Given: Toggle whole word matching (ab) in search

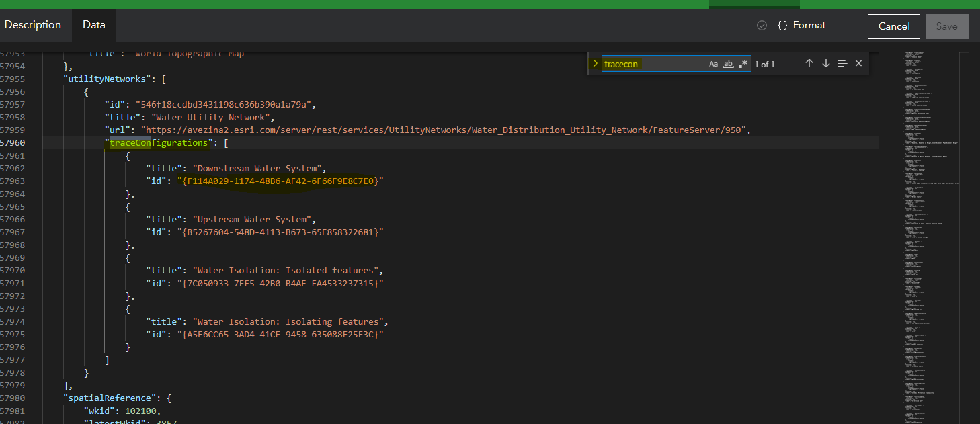Looking at the screenshot, I should [728, 63].
